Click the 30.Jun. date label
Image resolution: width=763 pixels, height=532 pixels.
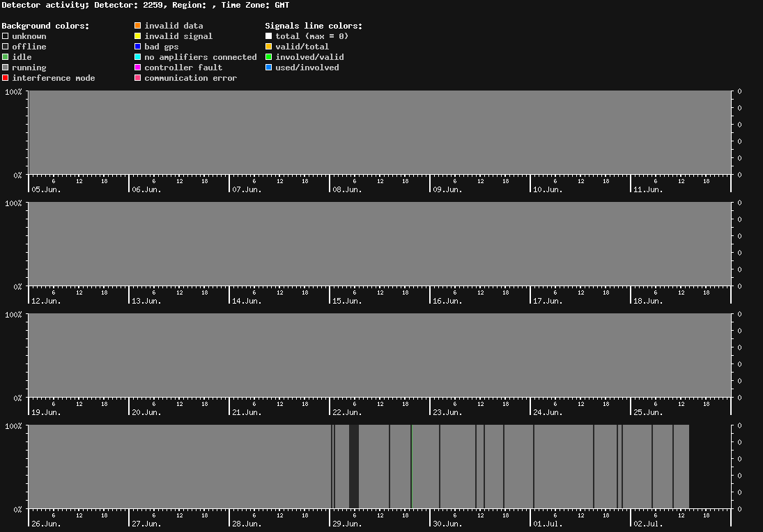pyautogui.click(x=447, y=524)
